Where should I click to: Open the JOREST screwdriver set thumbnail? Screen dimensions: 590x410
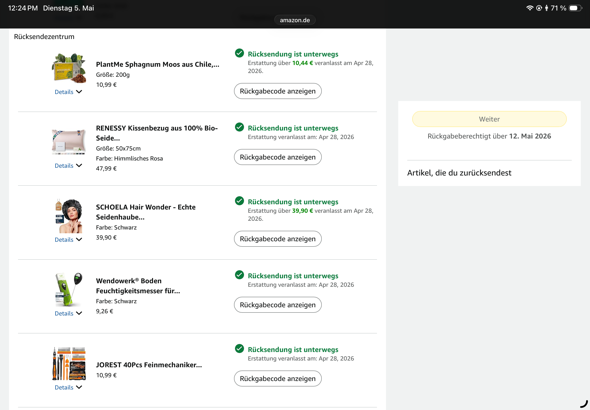[x=69, y=364]
